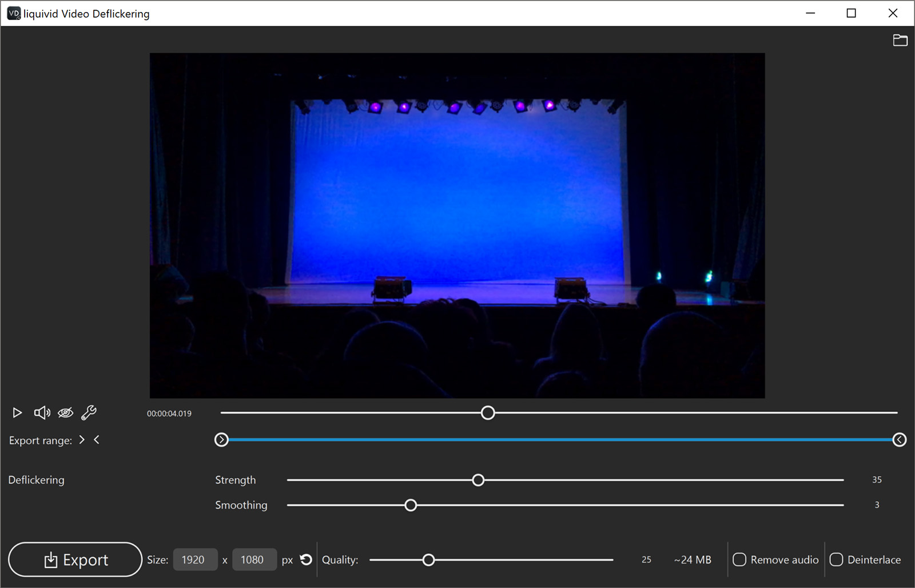The image size is (915, 588).
Task: Enable the Remove audio checkbox
Action: pyautogui.click(x=740, y=559)
